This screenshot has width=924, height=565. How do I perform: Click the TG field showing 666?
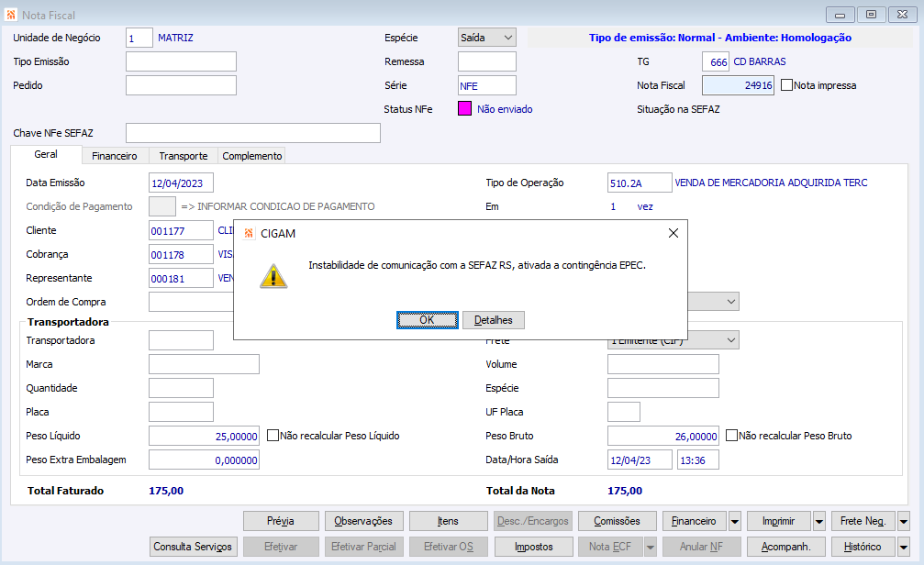[x=716, y=61]
